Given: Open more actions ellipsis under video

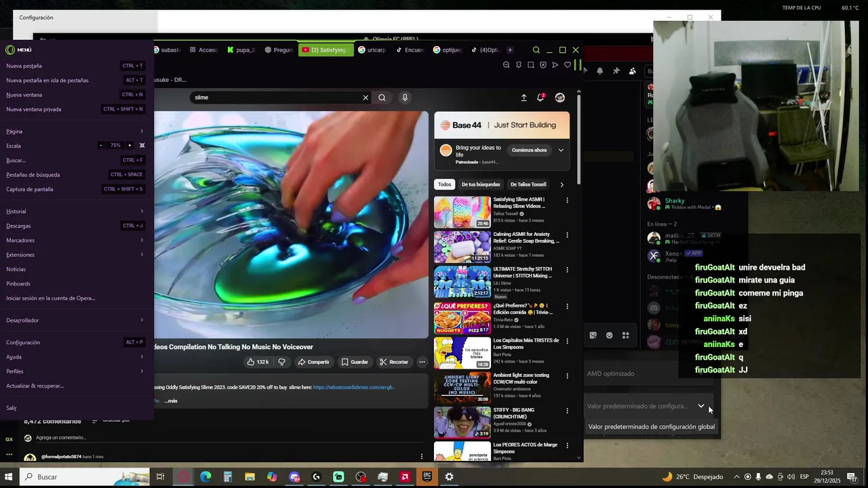Looking at the screenshot, I should click(422, 362).
